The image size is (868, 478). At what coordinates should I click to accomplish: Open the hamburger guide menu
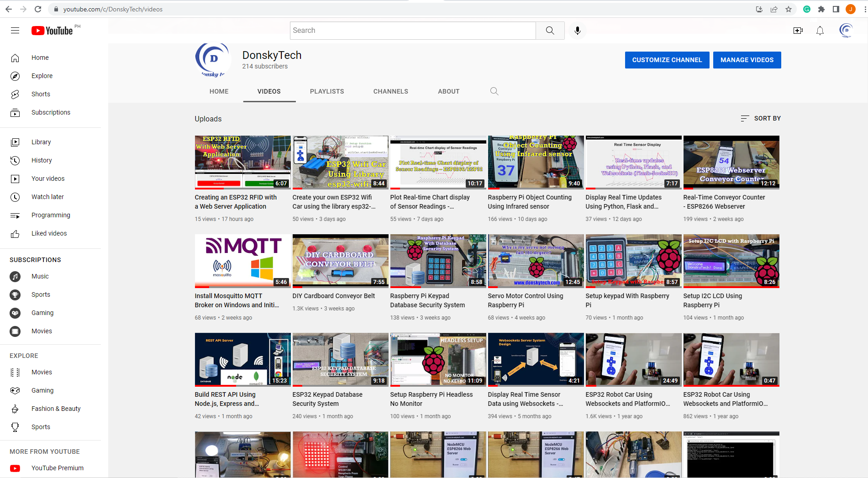tap(15, 31)
